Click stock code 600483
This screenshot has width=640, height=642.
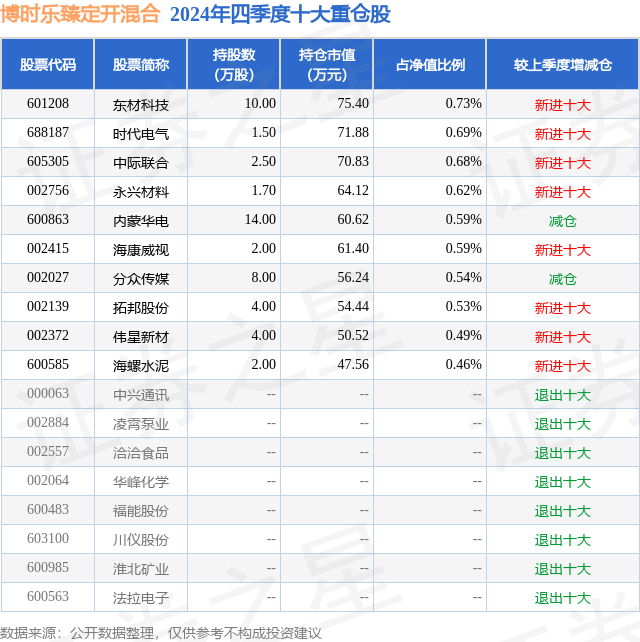[48, 510]
